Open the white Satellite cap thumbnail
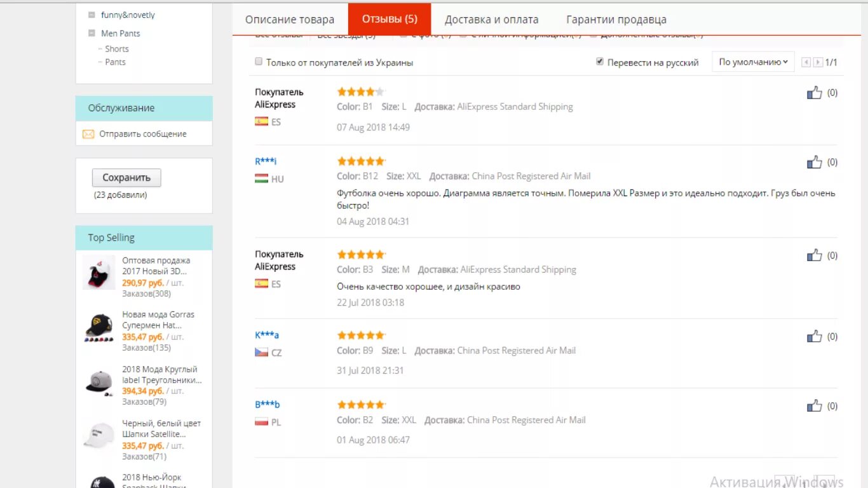This screenshot has height=488, width=868. (x=99, y=435)
